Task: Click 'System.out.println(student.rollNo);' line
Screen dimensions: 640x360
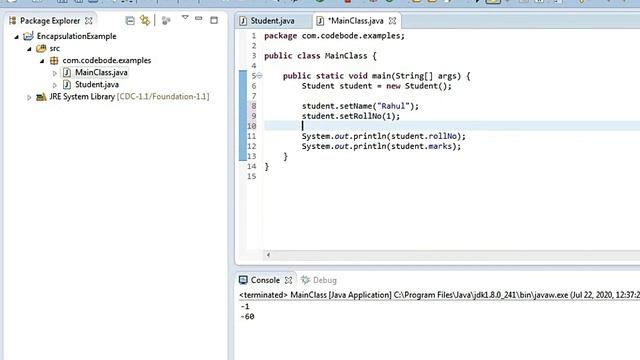Action: [384, 136]
